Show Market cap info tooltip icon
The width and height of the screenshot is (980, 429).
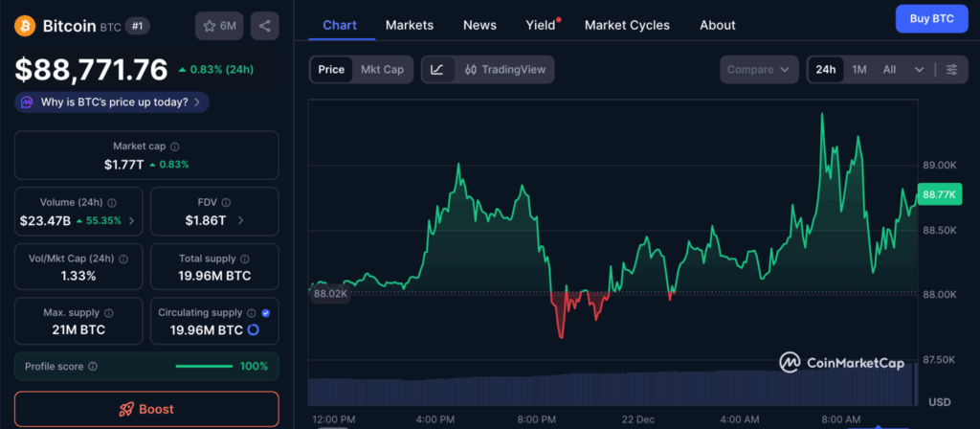tap(174, 147)
